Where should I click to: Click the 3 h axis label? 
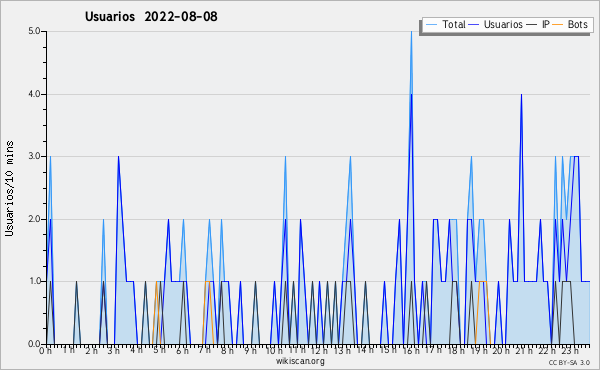(x=114, y=351)
